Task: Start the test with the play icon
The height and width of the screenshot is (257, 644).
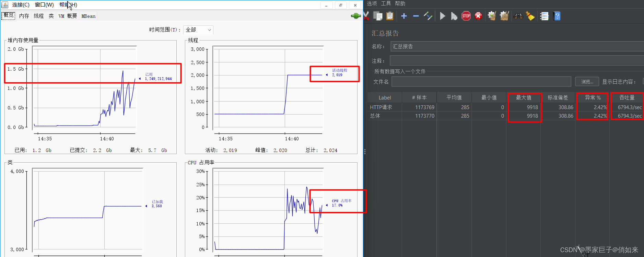Action: pyautogui.click(x=443, y=16)
